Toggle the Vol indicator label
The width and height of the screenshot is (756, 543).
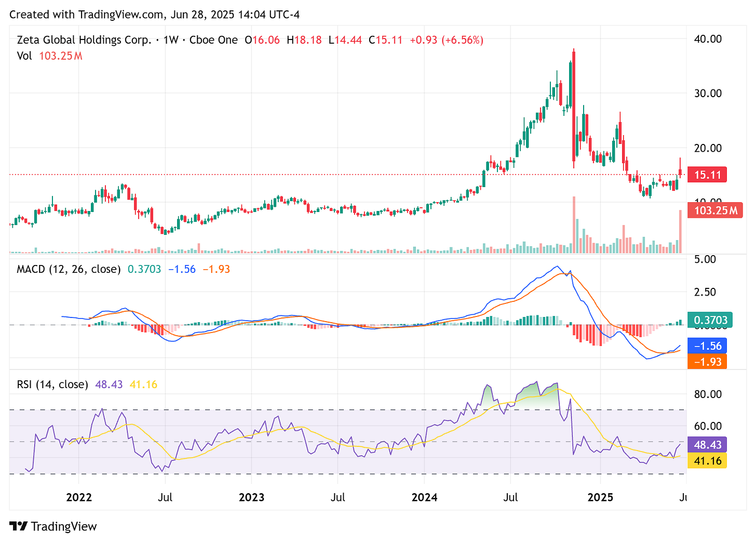click(24, 56)
